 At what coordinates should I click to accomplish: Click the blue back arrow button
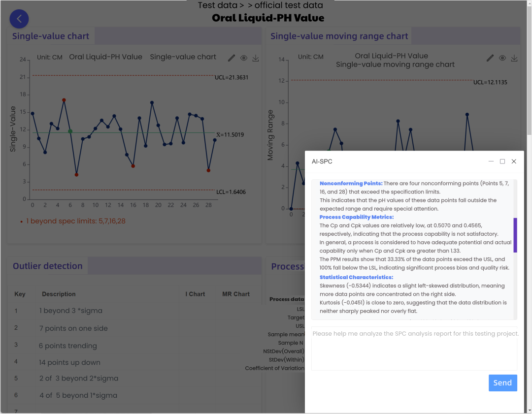[19, 19]
